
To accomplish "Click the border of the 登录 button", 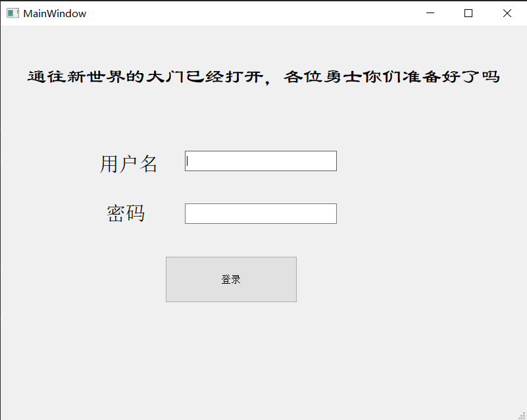I will point(231,258).
